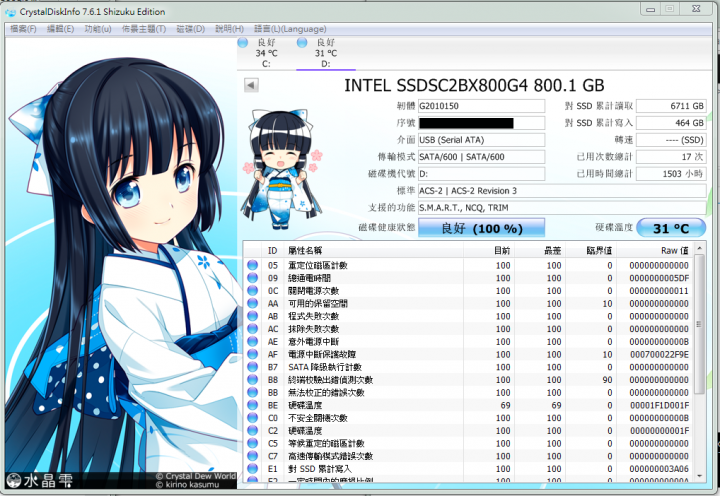Click the interface field USB (Serial ATA)
This screenshot has height=496, width=720.
coord(481,140)
